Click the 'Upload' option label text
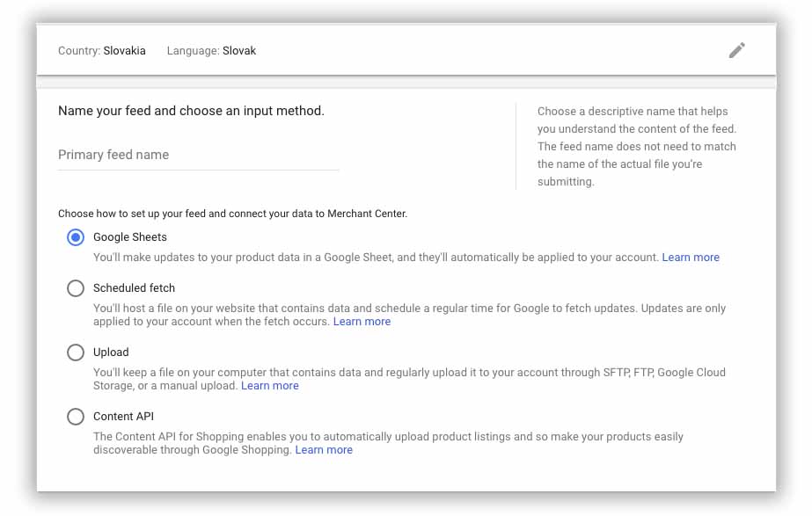Image resolution: width=812 pixels, height=516 pixels. [x=111, y=352]
